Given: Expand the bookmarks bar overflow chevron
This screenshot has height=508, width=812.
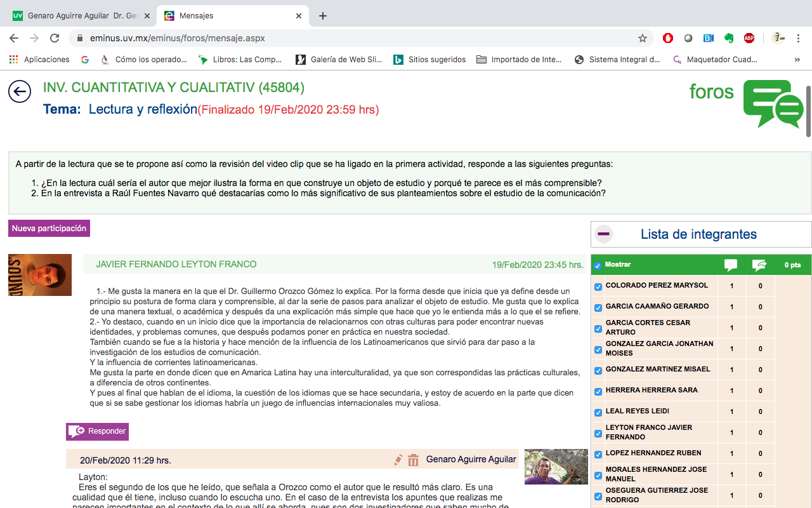Looking at the screenshot, I should 797,60.
